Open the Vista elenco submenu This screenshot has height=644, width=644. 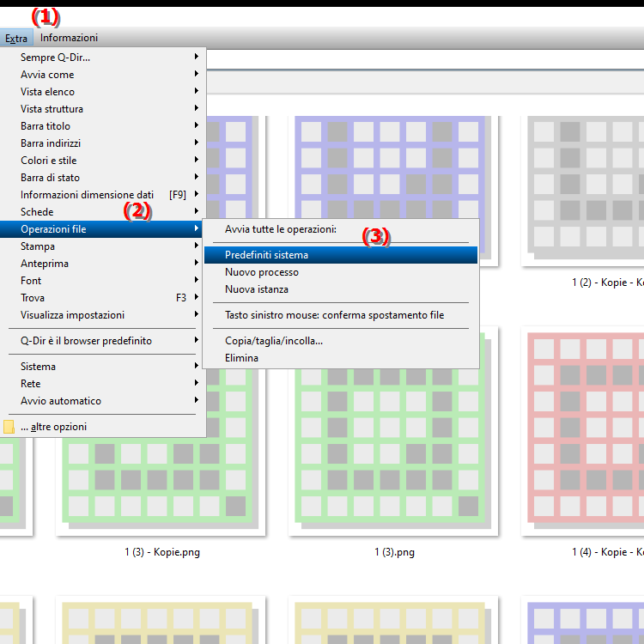[x=47, y=92]
